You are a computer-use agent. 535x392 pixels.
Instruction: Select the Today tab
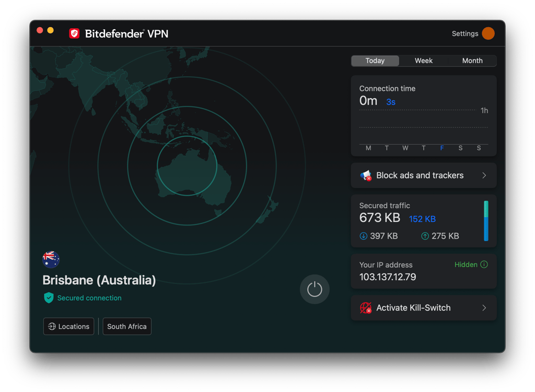[375, 61]
